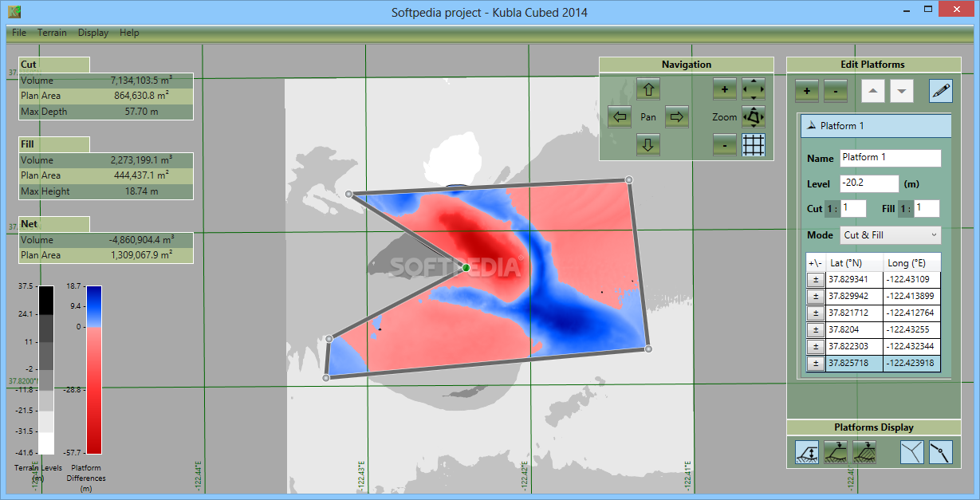Click the Edit Platforms panel title
Viewport: 980px width, 500px height.
coord(872,65)
